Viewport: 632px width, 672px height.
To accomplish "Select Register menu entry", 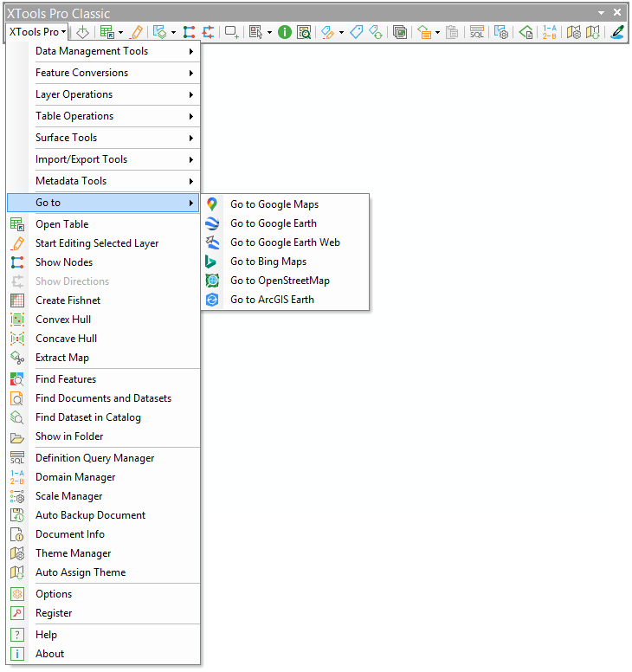I will (103, 614).
